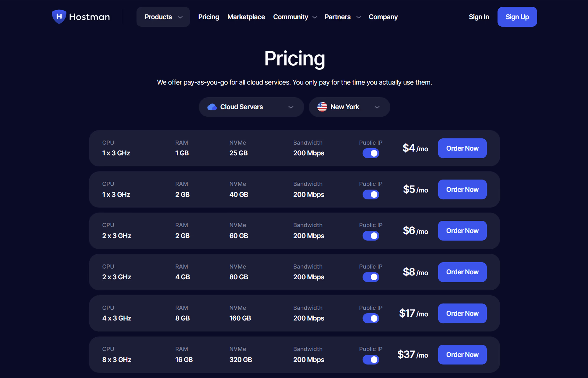Screen dimensions: 588x378
Task: Disable Public IP for the $6/mo plan
Action: pos(371,236)
